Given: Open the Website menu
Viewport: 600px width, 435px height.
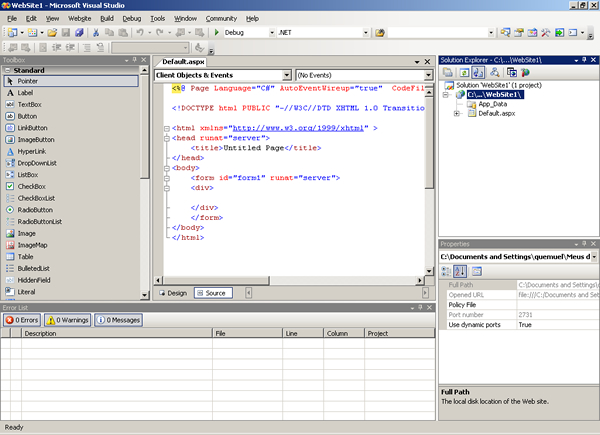Looking at the screenshot, I should (x=80, y=18).
